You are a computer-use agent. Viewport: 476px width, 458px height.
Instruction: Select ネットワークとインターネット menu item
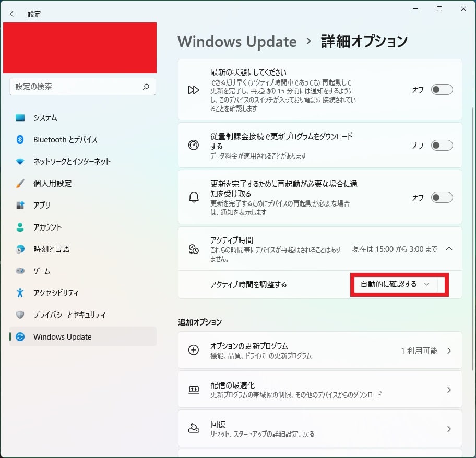pyautogui.click(x=83, y=161)
